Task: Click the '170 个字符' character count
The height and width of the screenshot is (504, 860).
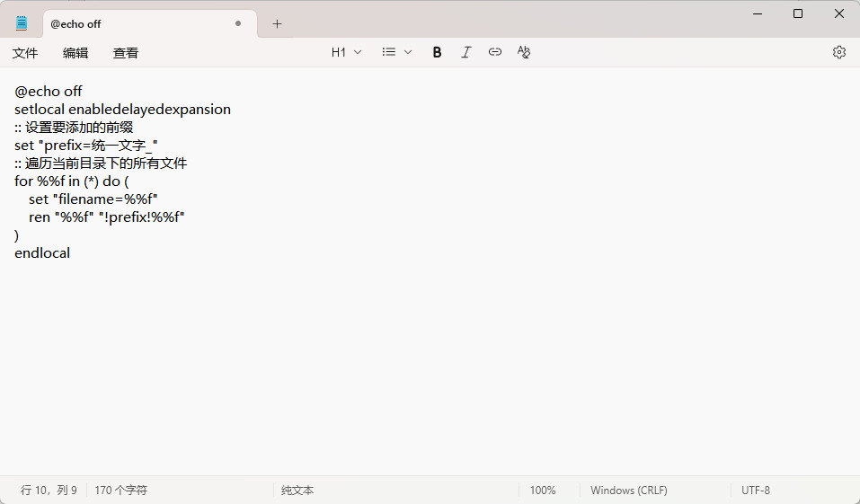Action: point(120,490)
